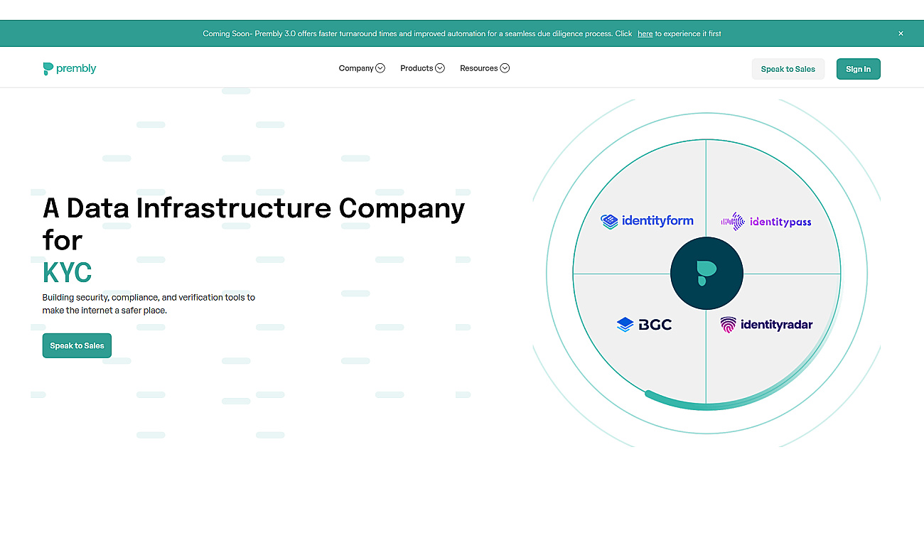The width and height of the screenshot is (924, 560).
Task: Click the central Prembly emblem in the circle
Action: [x=707, y=273]
